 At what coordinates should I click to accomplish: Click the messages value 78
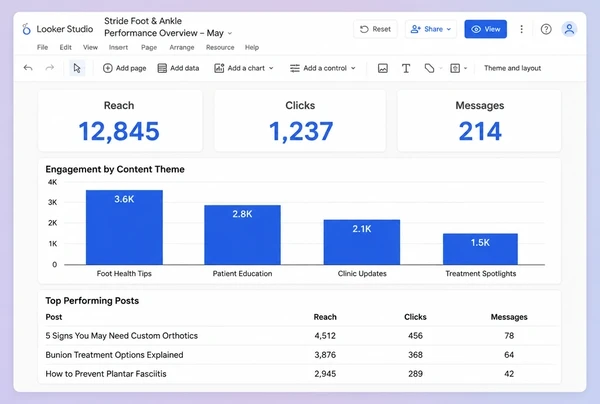[509, 336]
